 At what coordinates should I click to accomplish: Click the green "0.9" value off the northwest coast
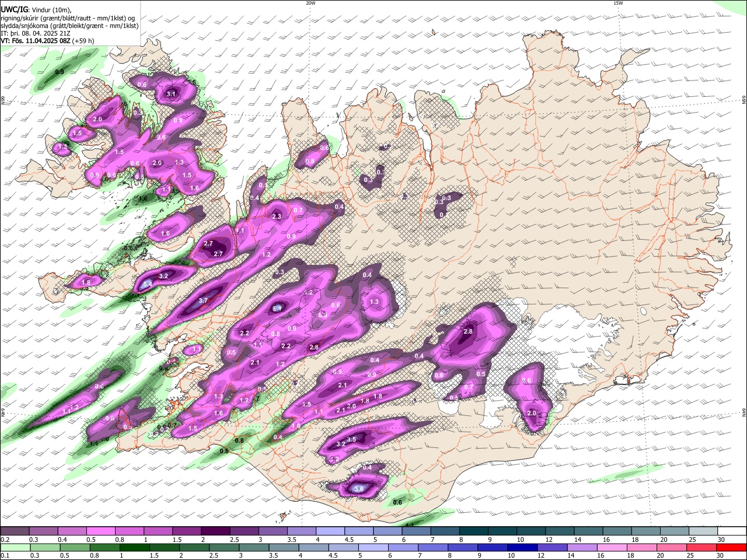point(60,72)
